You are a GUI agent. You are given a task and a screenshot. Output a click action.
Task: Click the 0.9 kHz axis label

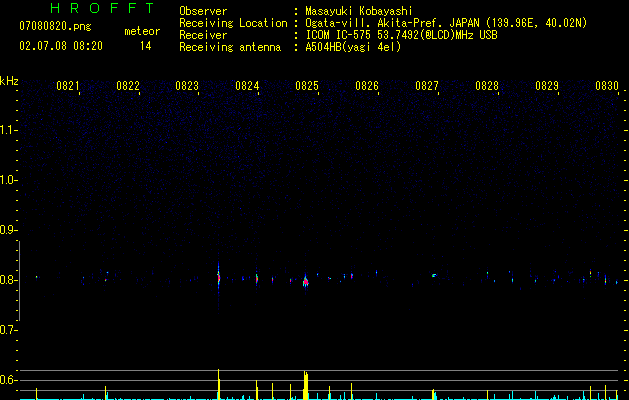click(x=8, y=229)
